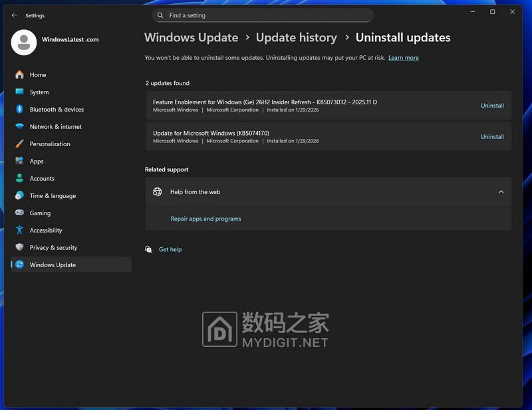The height and width of the screenshot is (410, 532).
Task: Click the user profile avatar
Action: click(x=24, y=43)
